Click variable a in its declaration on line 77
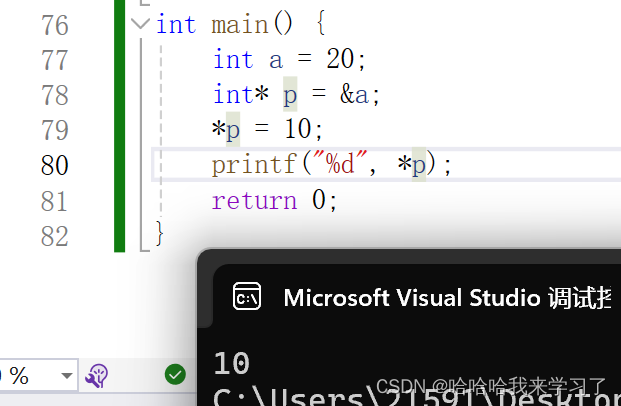Screen dimensions: 621x406 tap(276, 61)
